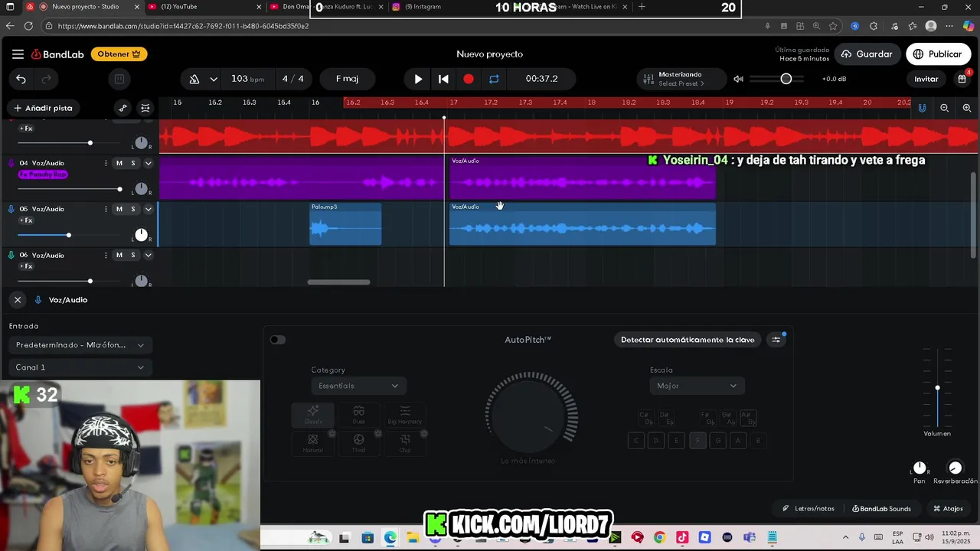
Task: Open the Canal 1 channel dropdown
Action: click(x=80, y=367)
